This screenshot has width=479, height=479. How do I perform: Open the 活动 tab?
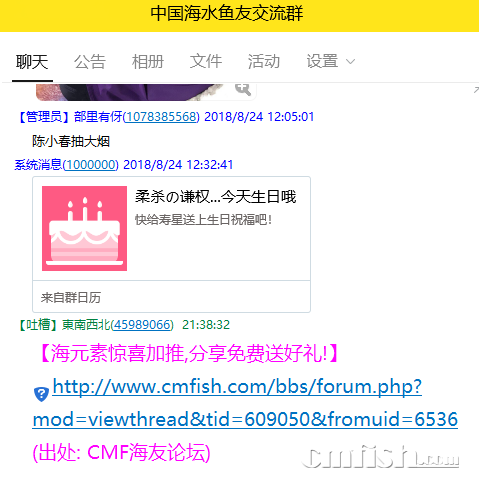(x=264, y=62)
